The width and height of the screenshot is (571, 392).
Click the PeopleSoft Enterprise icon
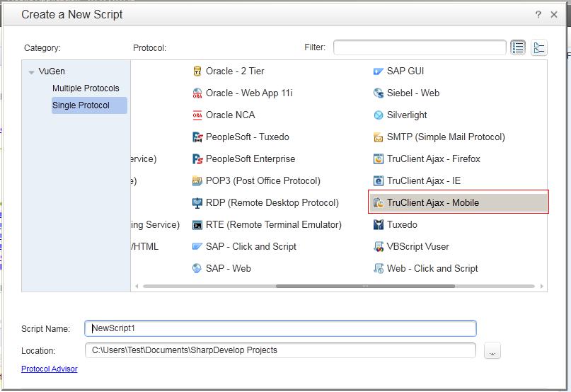(197, 158)
